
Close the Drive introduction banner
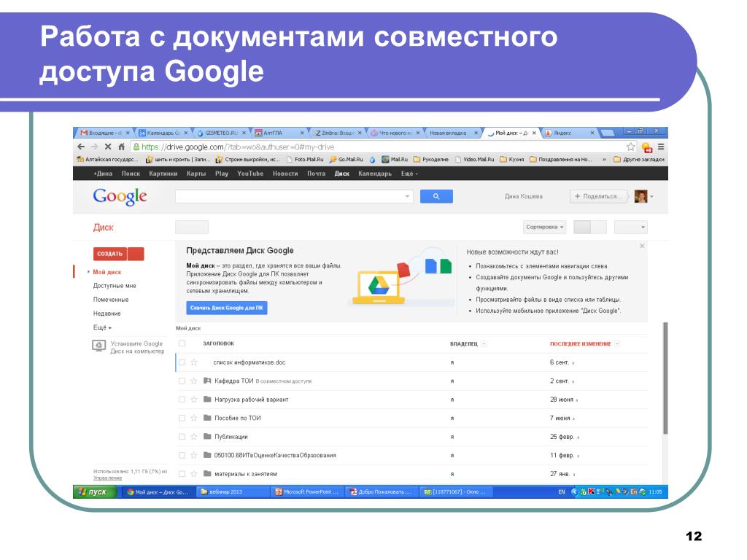642,246
